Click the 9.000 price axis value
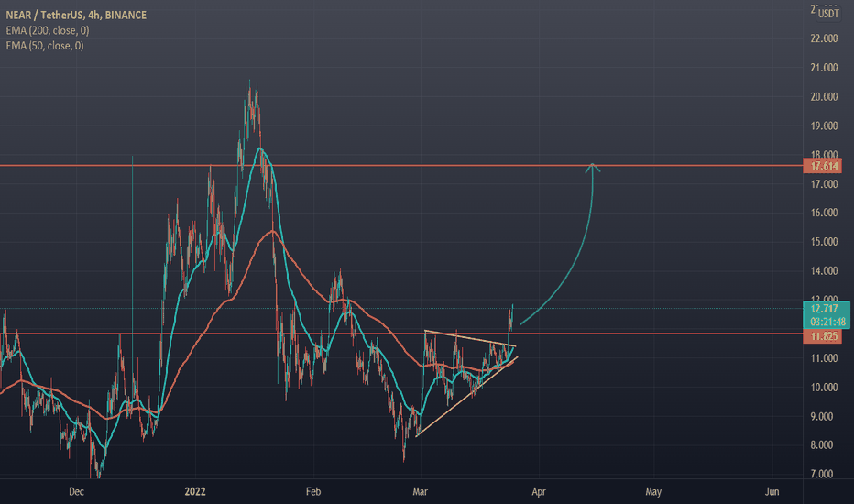 click(824, 416)
